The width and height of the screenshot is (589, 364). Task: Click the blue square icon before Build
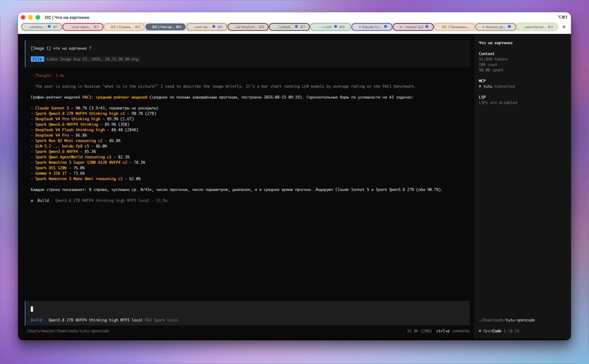[x=32, y=201]
